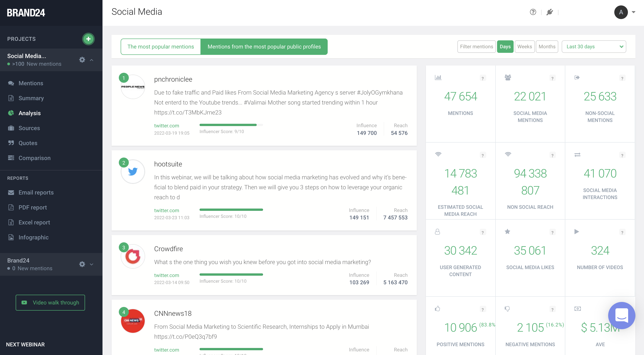Open the integrations plug icon
Screen dimensions: 644x355
(549, 12)
